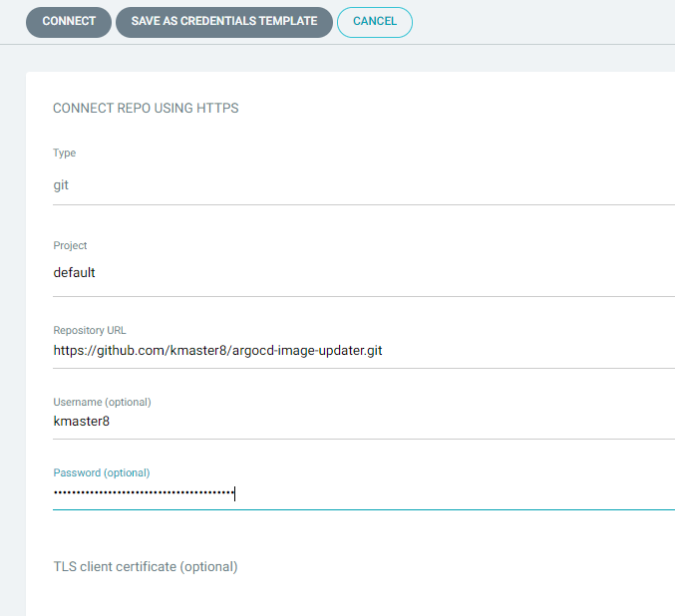The height and width of the screenshot is (616, 675).
Task: Click the CONNECT REPO USING HTTPS heading
Action: coord(146,108)
